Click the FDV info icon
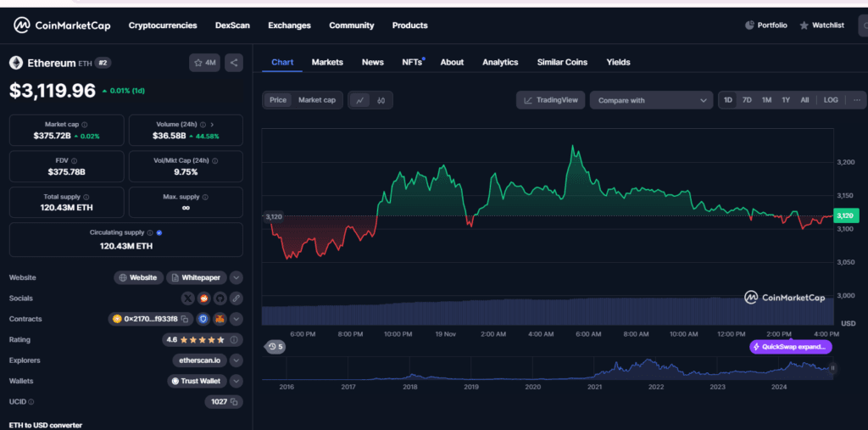This screenshot has height=430, width=868. click(75, 160)
